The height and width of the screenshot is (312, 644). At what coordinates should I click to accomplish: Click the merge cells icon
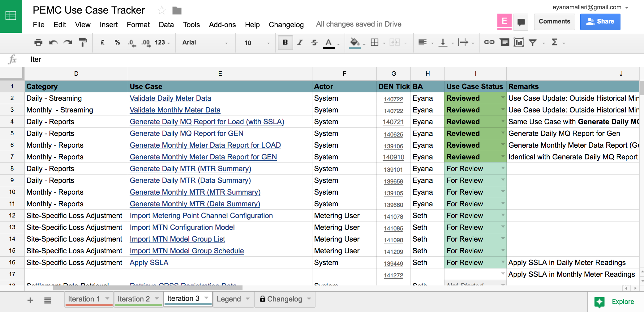tap(395, 42)
